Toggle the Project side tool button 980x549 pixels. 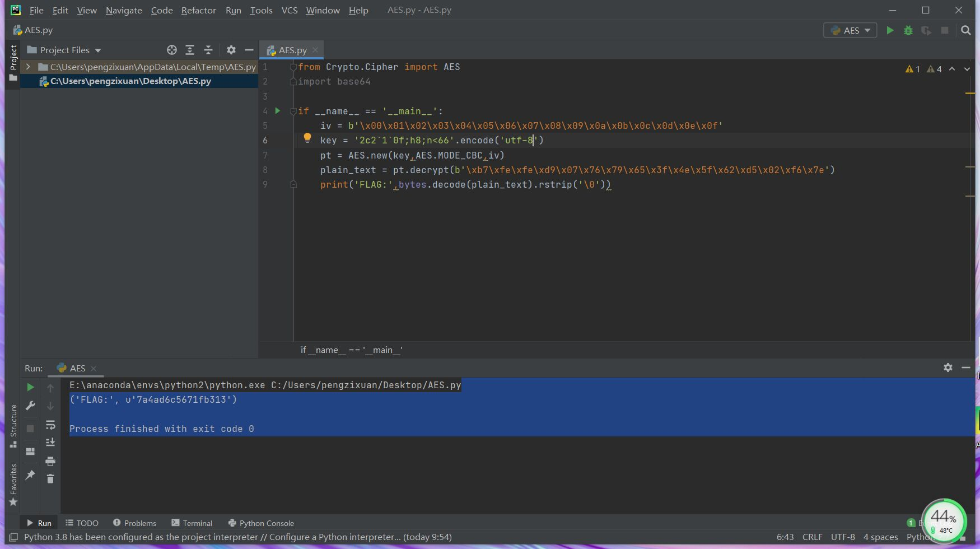[13, 63]
